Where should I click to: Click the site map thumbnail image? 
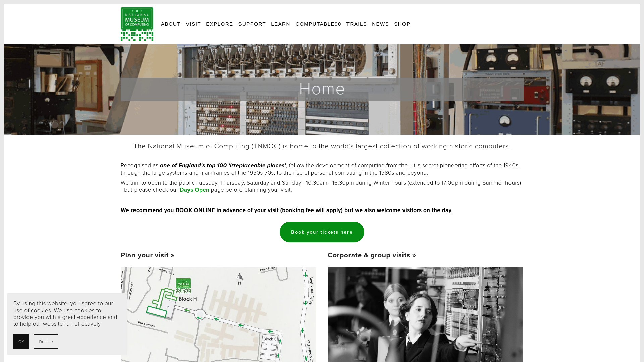click(x=218, y=314)
